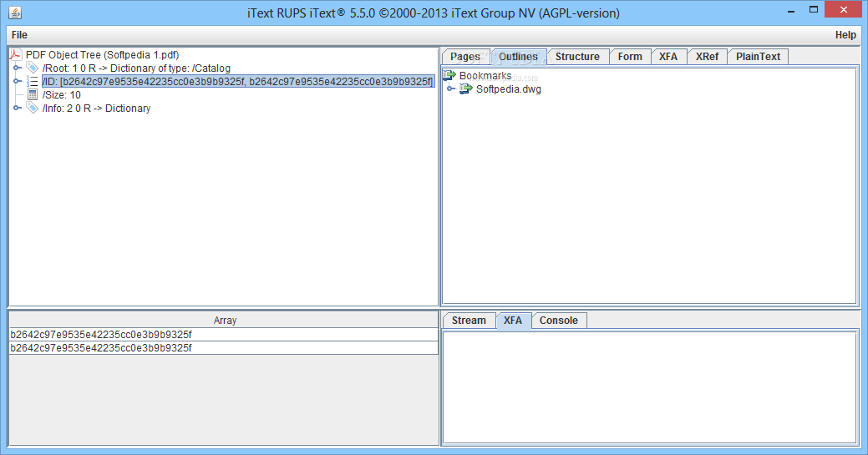Switch to the XRef tab
The height and width of the screenshot is (455, 868).
click(x=707, y=57)
